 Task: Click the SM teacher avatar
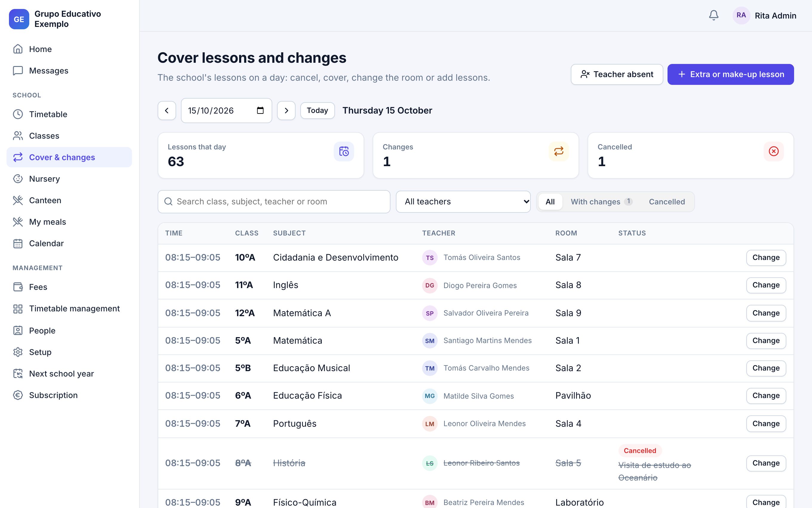(430, 341)
